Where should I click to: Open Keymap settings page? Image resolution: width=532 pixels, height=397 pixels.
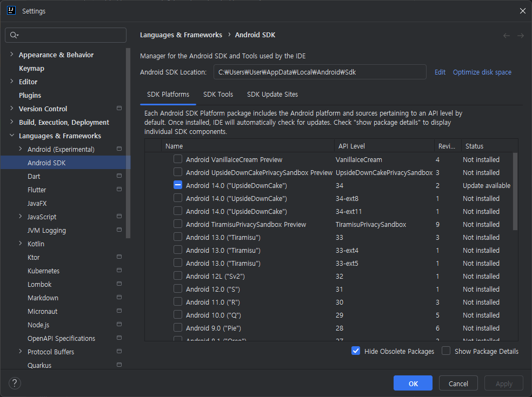click(31, 68)
